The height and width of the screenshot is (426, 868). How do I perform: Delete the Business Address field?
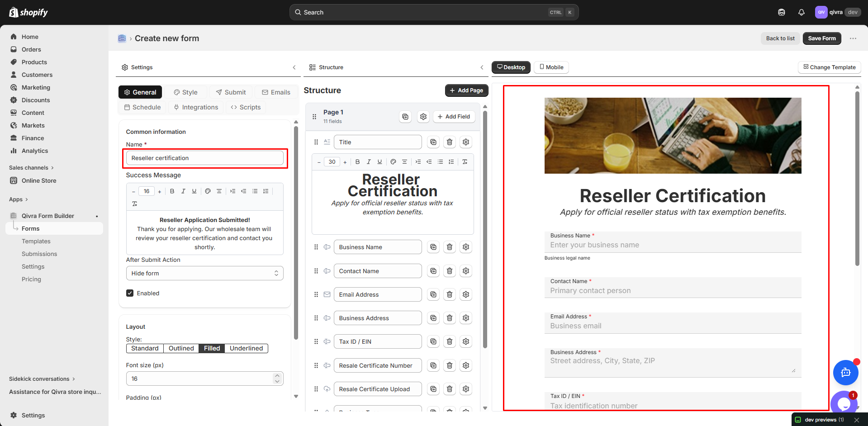450,318
